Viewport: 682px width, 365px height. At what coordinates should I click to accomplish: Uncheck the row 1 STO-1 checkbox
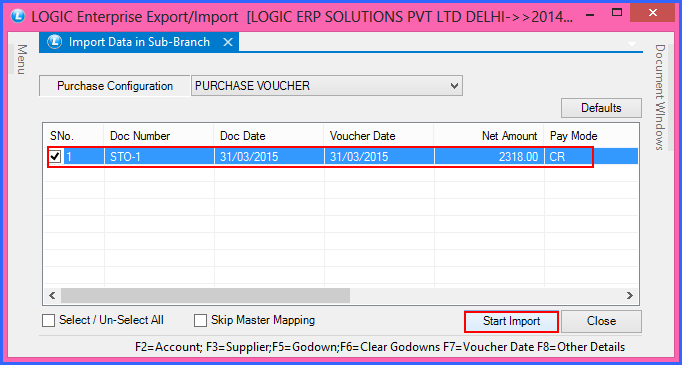coord(55,157)
